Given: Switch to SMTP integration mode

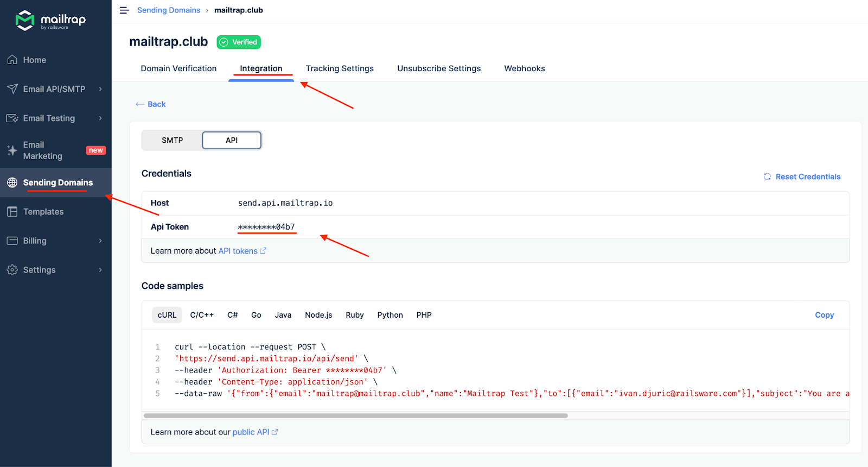Looking at the screenshot, I should click(x=172, y=140).
